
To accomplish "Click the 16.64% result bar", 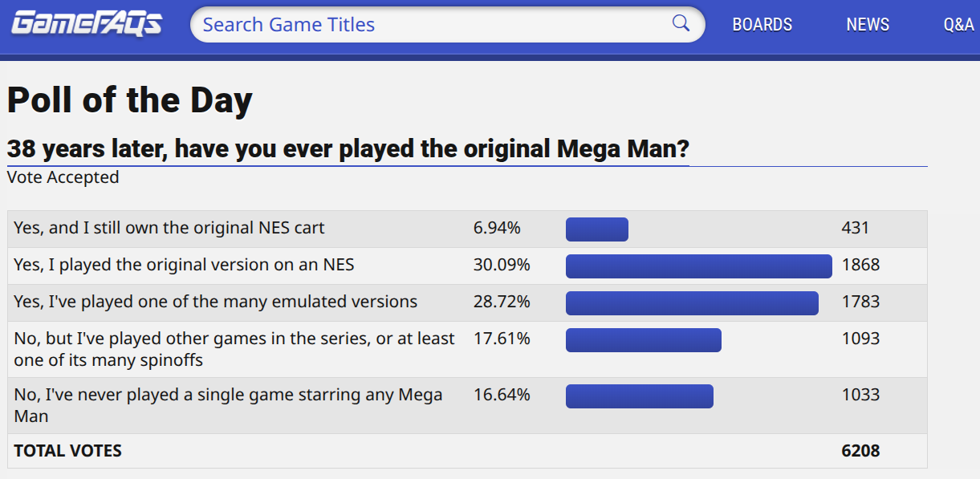I will click(639, 396).
